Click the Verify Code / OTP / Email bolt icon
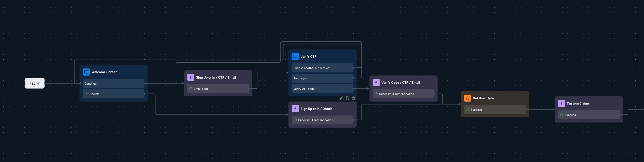 pos(376,83)
